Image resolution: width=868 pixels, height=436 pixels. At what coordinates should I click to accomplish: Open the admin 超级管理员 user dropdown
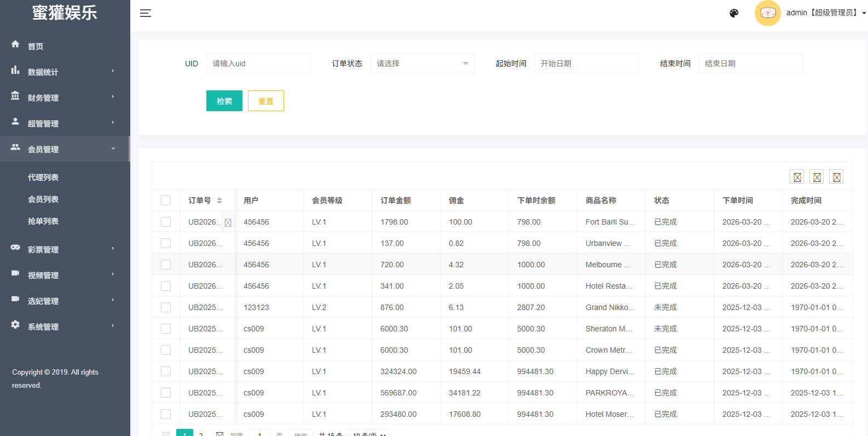pos(825,13)
